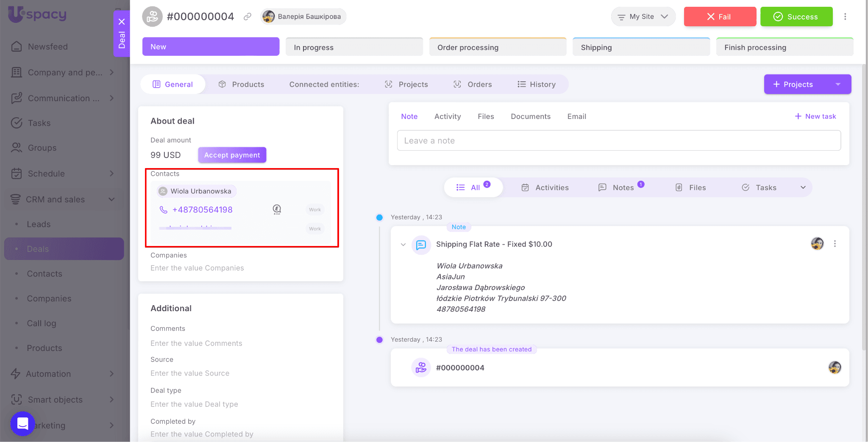Expand the Projects button dropdown arrow
Image resolution: width=868 pixels, height=442 pixels.
click(x=837, y=84)
